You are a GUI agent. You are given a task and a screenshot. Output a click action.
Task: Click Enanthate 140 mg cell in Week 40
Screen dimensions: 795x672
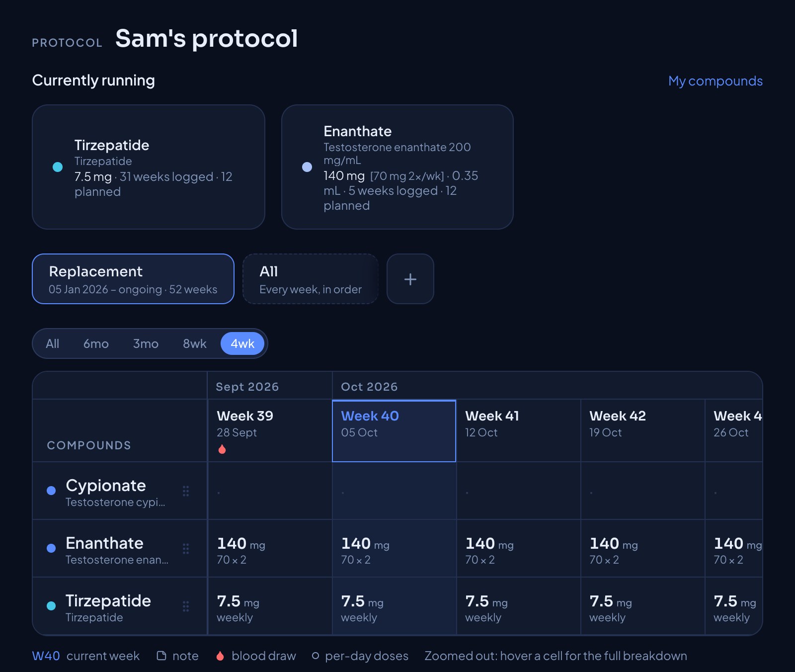(394, 549)
